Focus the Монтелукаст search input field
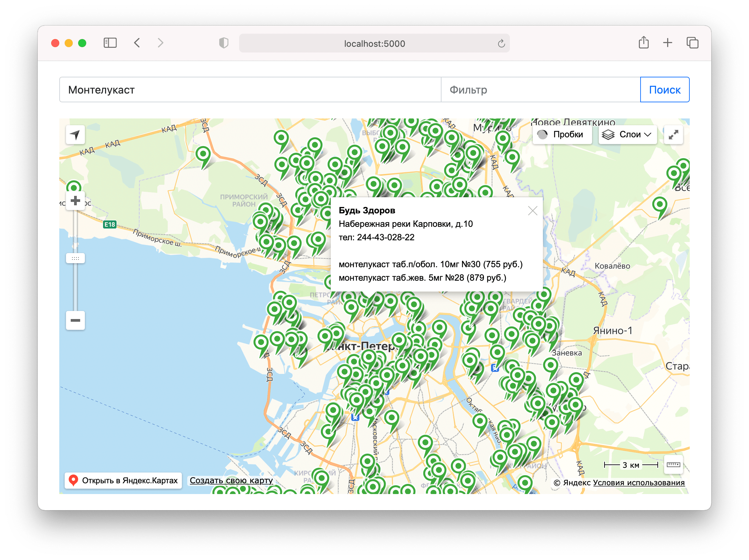749x560 pixels. [250, 90]
